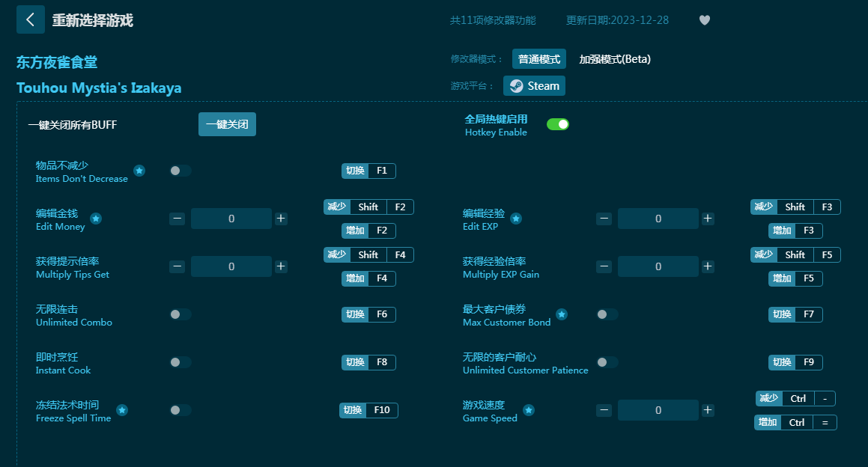The image size is (868, 467).
Task: Enable Freeze Spell Time toggle
Action: (x=180, y=410)
